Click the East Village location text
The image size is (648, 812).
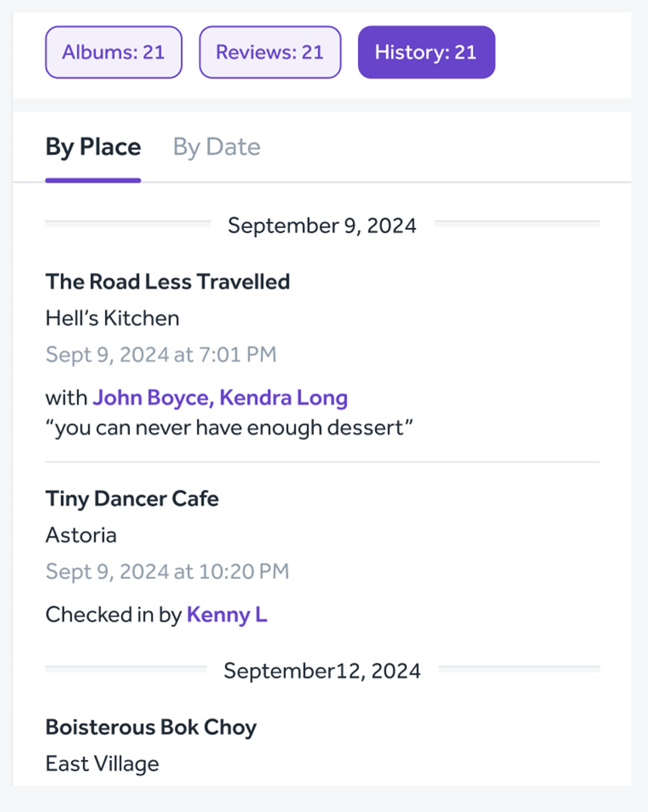click(102, 764)
